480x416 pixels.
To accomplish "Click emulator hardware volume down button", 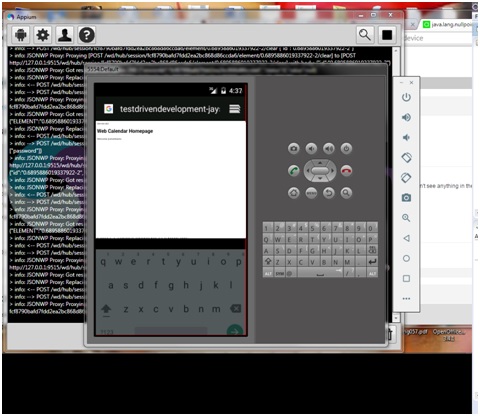I will [x=311, y=149].
